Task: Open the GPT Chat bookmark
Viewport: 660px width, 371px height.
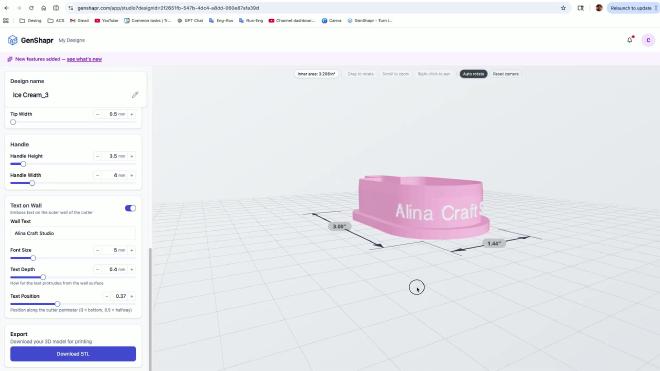Action: click(x=190, y=20)
